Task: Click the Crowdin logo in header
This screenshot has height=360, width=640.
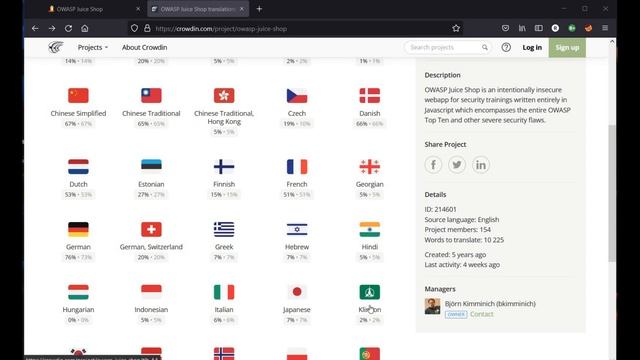Action: 56,47
